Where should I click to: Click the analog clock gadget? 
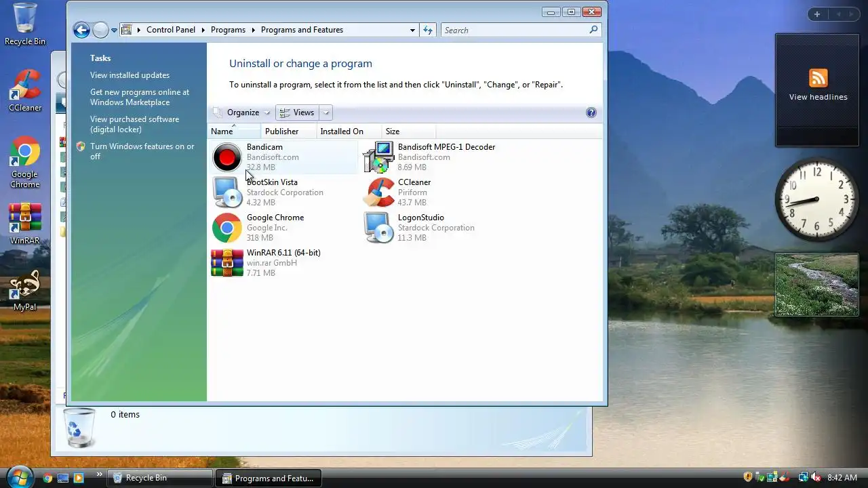tap(816, 199)
